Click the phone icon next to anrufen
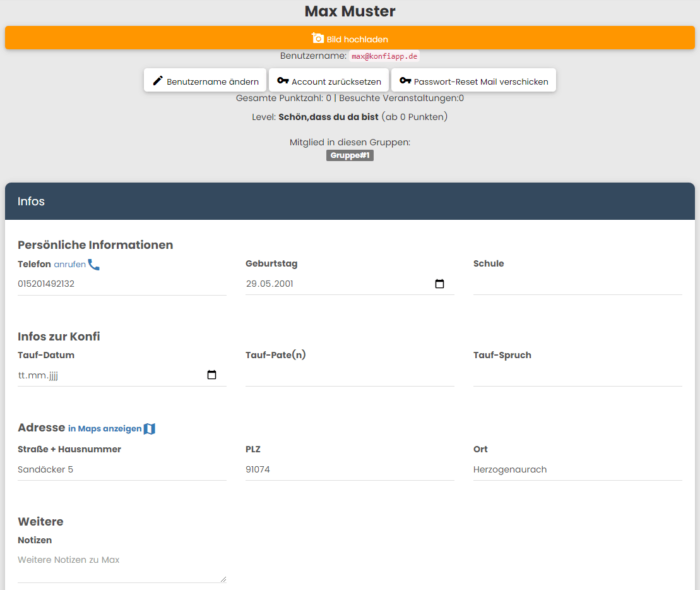Screen dimensions: 700x590 pos(94,265)
